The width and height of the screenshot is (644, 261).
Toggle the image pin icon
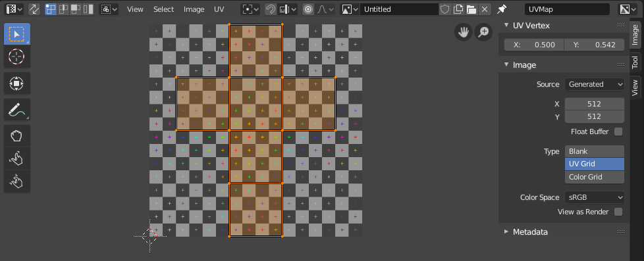[x=502, y=9]
